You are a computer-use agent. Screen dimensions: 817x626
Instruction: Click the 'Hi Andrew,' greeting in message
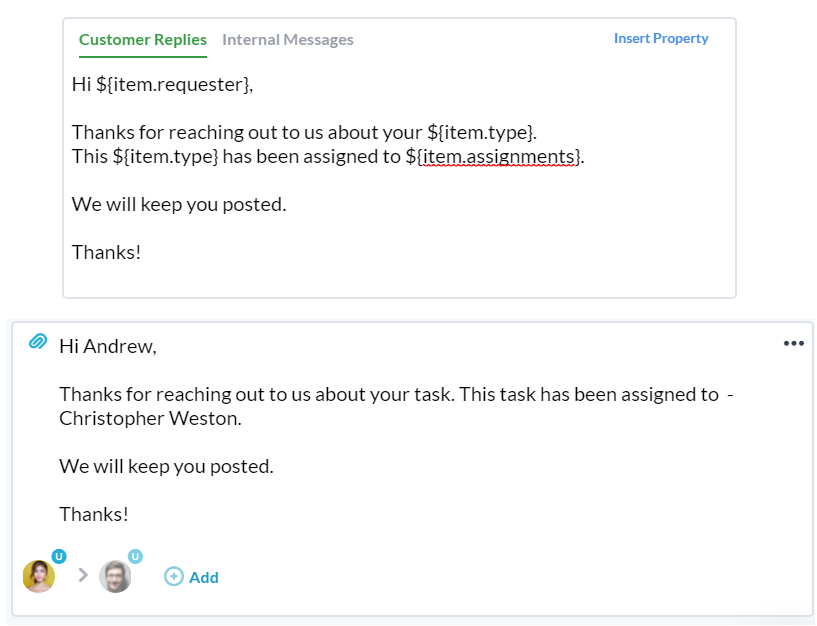pos(108,346)
